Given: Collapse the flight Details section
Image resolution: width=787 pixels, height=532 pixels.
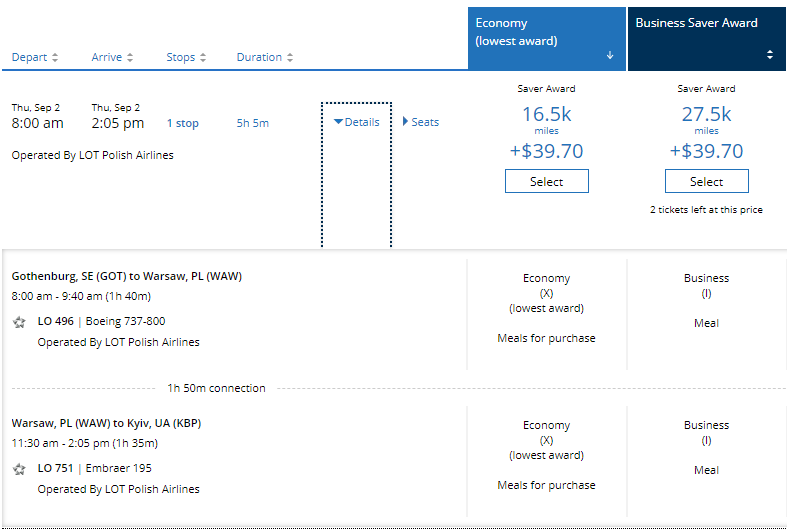Looking at the screenshot, I should point(356,122).
